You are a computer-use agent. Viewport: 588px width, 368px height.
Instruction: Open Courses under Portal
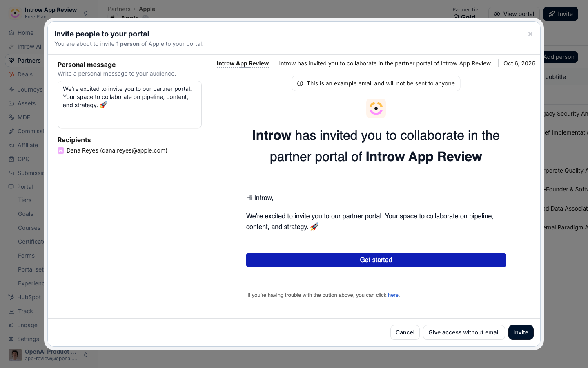click(29, 228)
